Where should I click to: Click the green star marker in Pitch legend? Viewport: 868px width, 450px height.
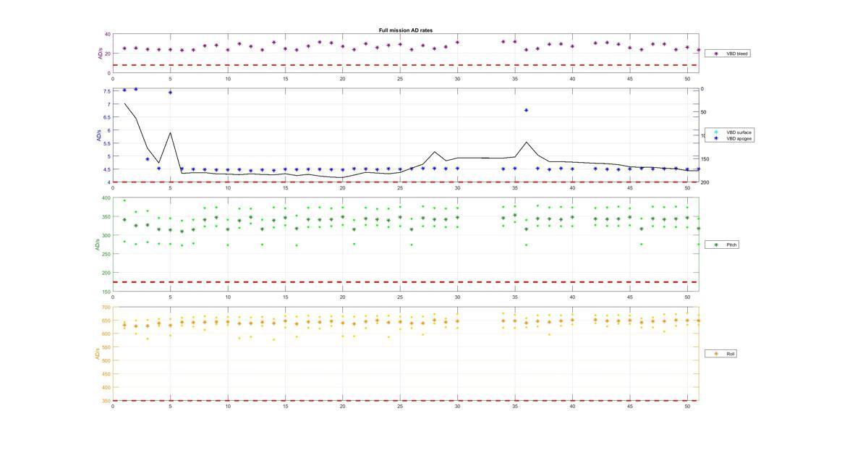point(716,245)
